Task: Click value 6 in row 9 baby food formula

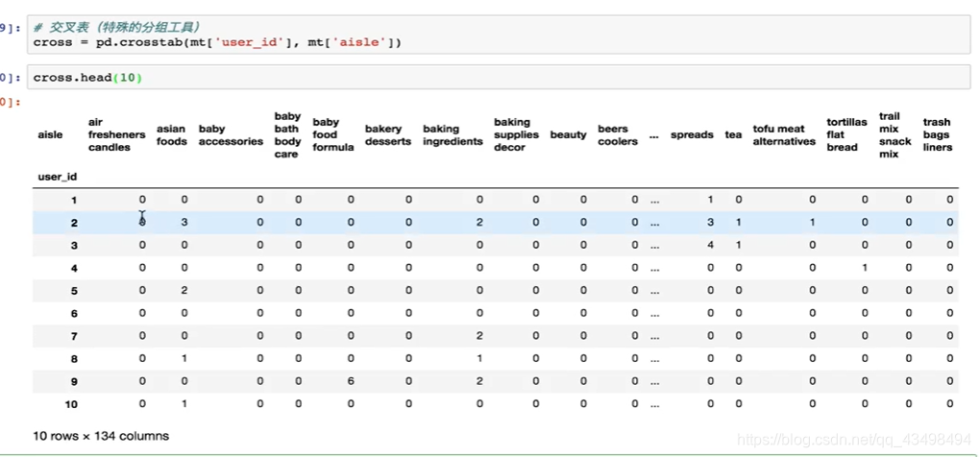Action: [351, 381]
